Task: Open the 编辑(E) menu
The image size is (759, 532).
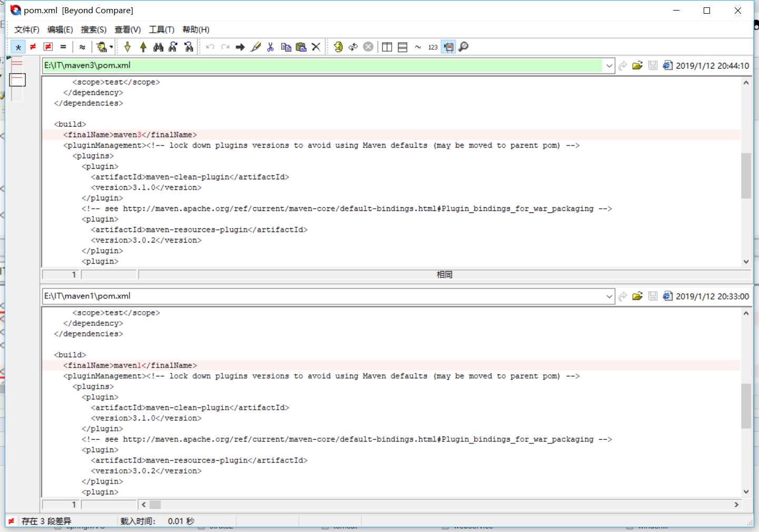Action: [60, 30]
